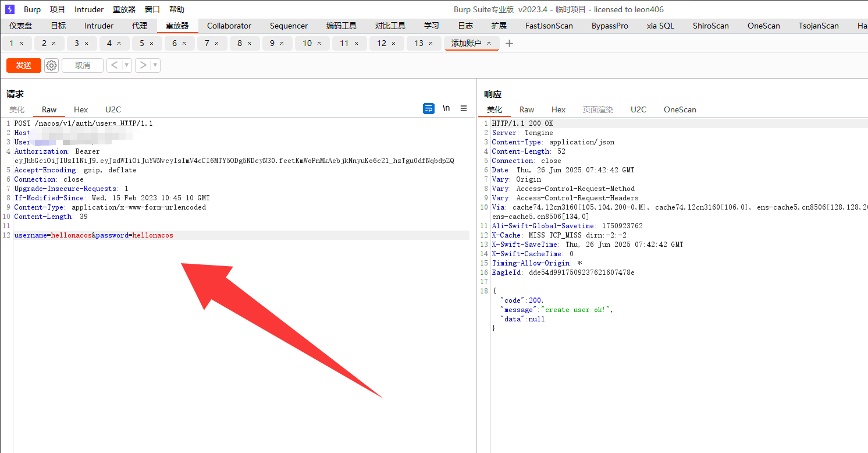The height and width of the screenshot is (453, 868).
Task: Open the TsojanScan extension tab
Action: [x=819, y=26]
